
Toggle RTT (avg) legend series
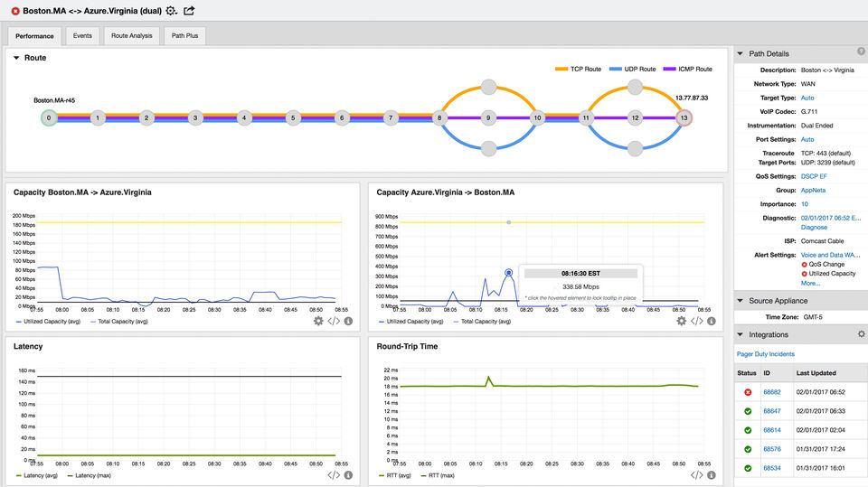pyautogui.click(x=395, y=475)
